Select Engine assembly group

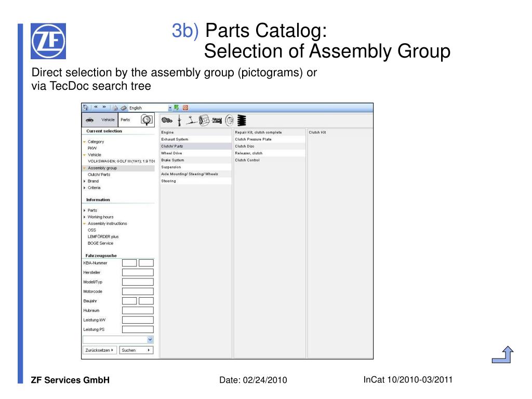coord(196,132)
